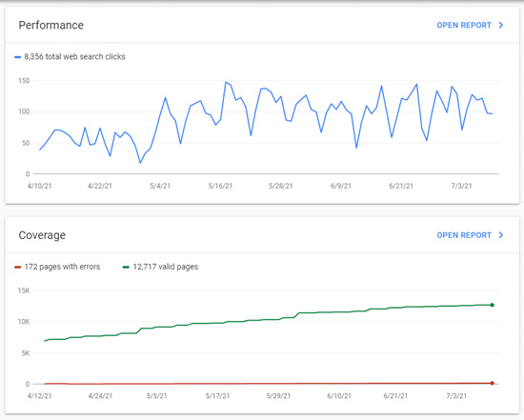This screenshot has width=524, height=420.
Task: Click the blue legend marker for web search clicks
Action: (x=18, y=57)
